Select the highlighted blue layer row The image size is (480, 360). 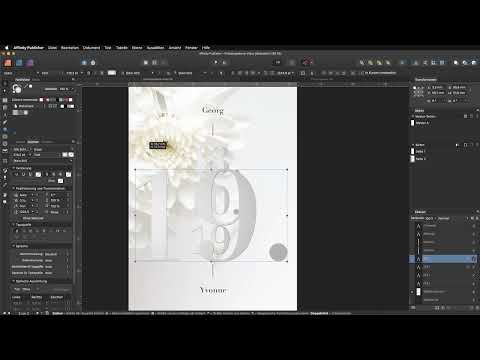point(443,259)
